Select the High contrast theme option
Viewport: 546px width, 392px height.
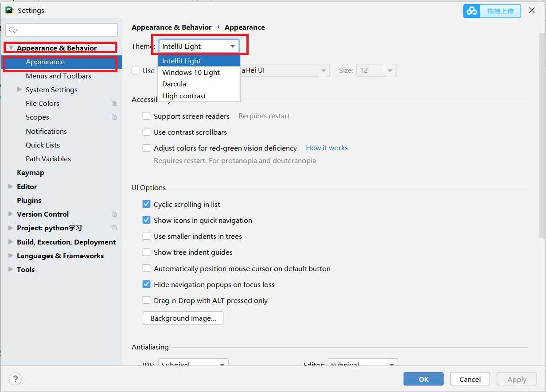(199, 96)
